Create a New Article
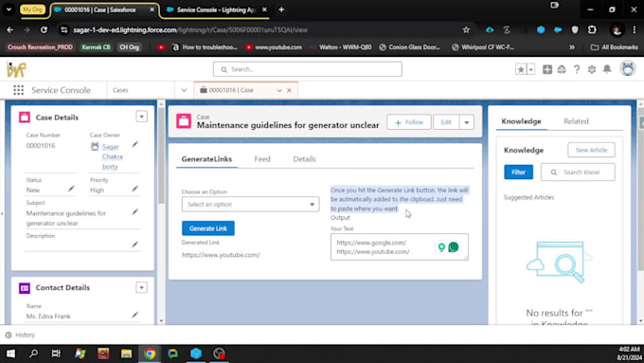The image size is (644, 363). [x=591, y=150]
